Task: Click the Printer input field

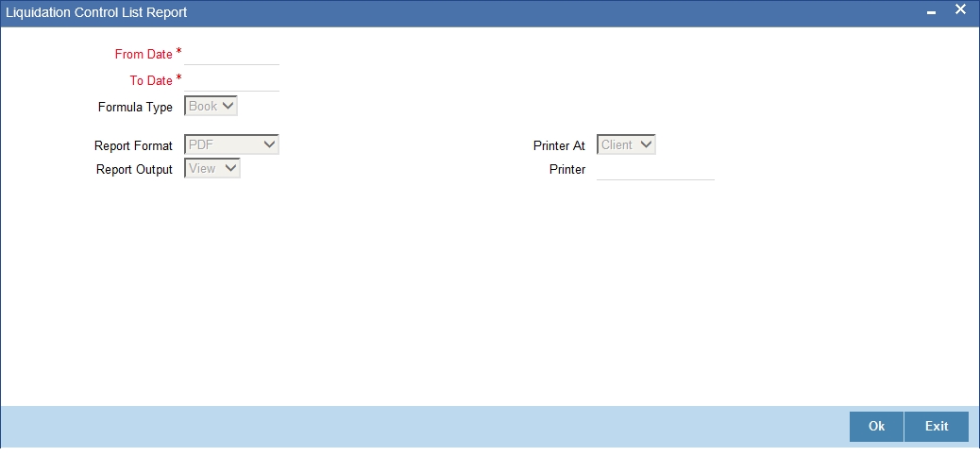Action: tap(655, 169)
